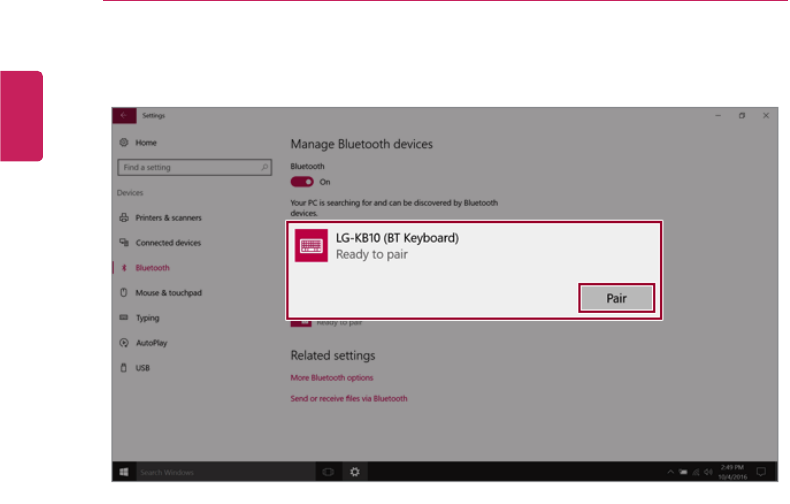Viewport: 790px width, 504px height.
Task: Open Send or receive files via Bluetooth
Action: coord(349,398)
